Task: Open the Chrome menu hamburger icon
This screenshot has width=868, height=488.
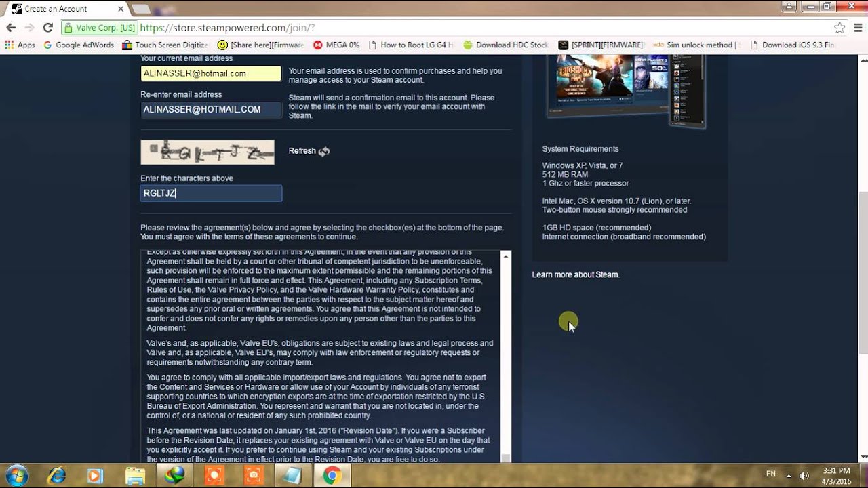Action: point(859,28)
